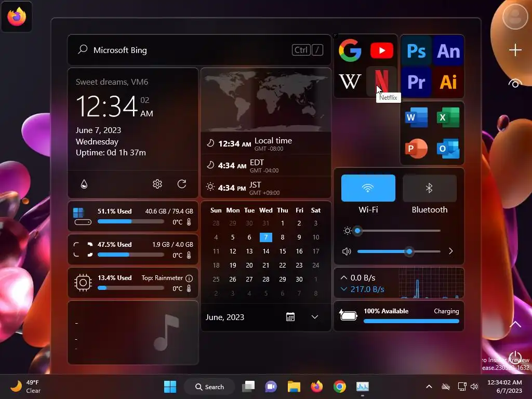Click the music note player icon
This screenshot has height=399, width=532.
coord(166,332)
